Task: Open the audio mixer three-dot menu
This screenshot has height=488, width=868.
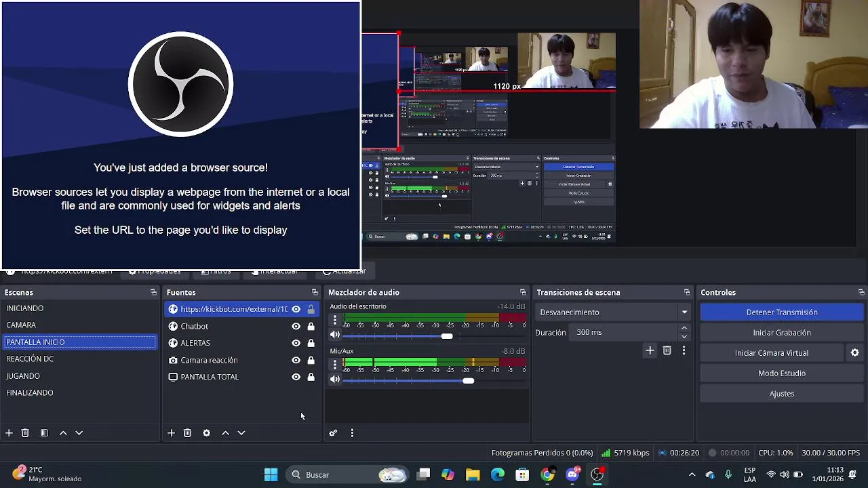Action: tap(352, 433)
